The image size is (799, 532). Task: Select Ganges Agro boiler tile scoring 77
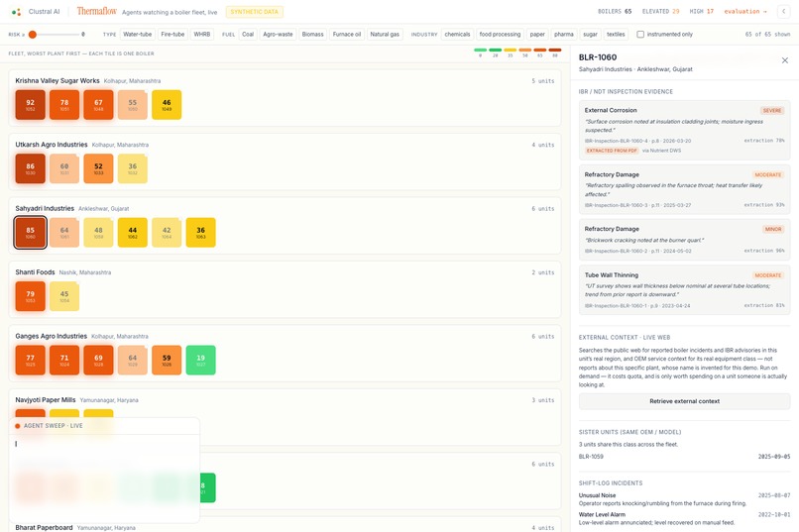(30, 360)
